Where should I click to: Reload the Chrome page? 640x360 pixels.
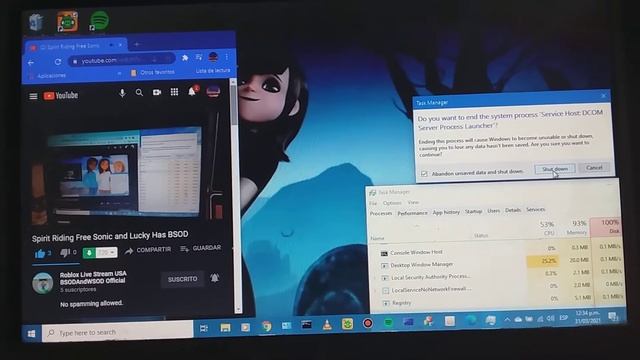click(58, 62)
